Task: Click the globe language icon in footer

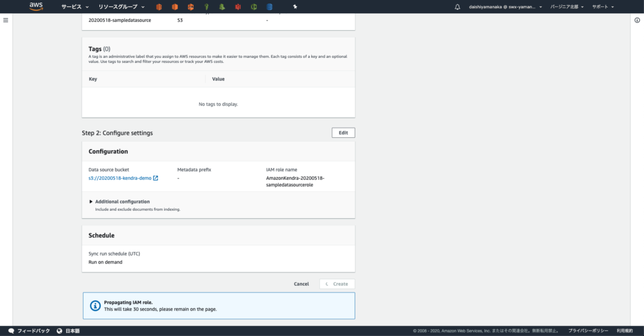Action: point(59,330)
